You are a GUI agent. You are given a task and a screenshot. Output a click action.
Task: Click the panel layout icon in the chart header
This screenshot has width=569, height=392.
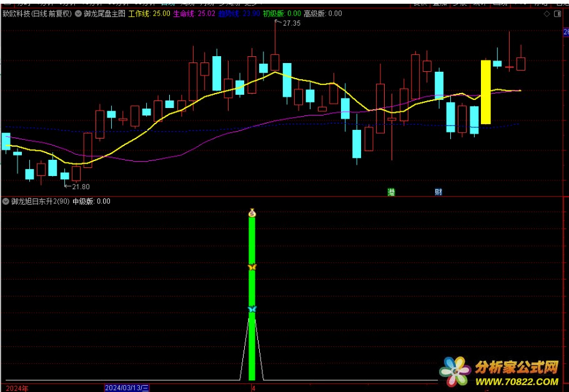[557, 14]
